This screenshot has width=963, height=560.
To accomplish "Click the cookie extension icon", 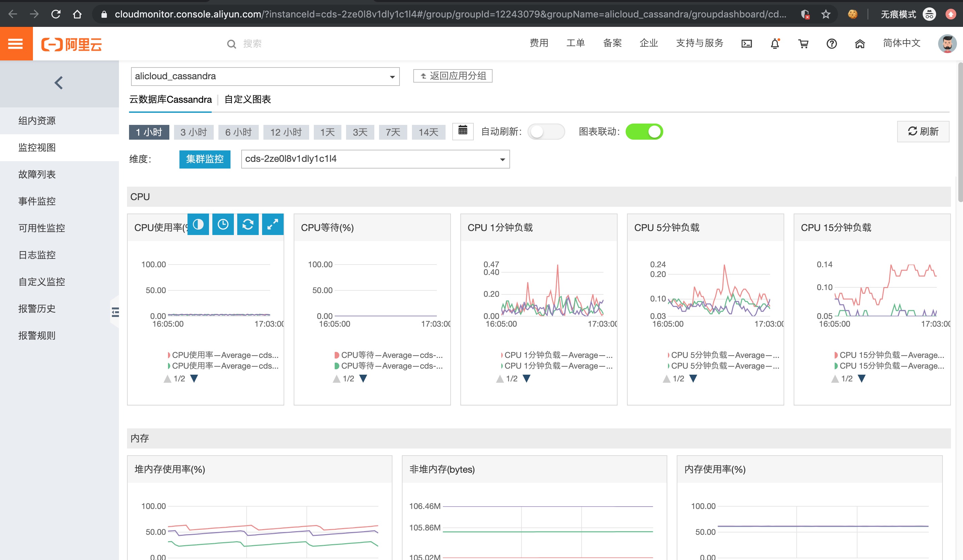I will pos(852,14).
